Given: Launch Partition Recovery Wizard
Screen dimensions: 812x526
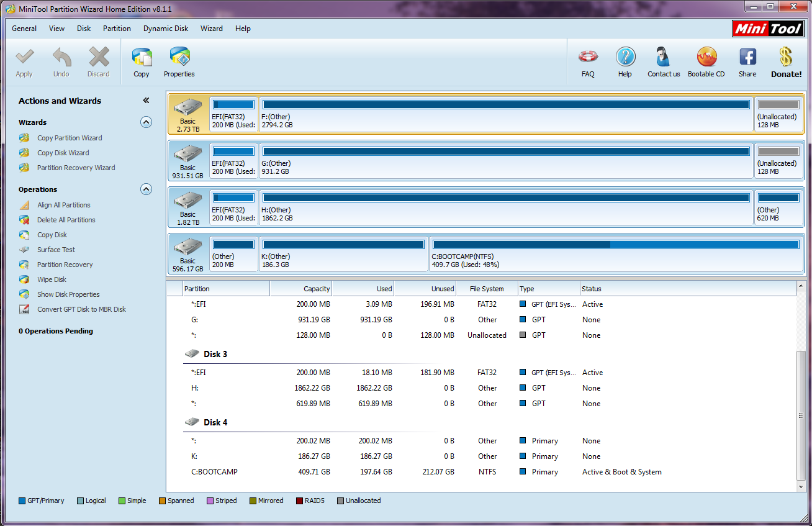Looking at the screenshot, I should click(76, 168).
